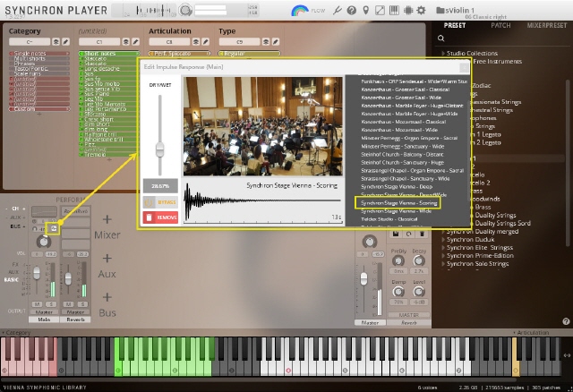Switch mixer view to AUX
573x392 pixels.
tap(13, 272)
